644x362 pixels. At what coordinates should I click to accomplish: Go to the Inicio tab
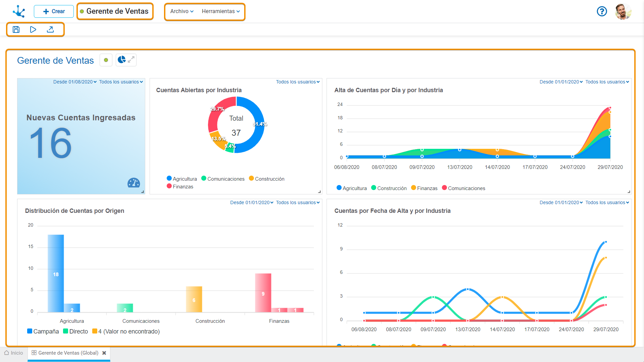pyautogui.click(x=14, y=353)
